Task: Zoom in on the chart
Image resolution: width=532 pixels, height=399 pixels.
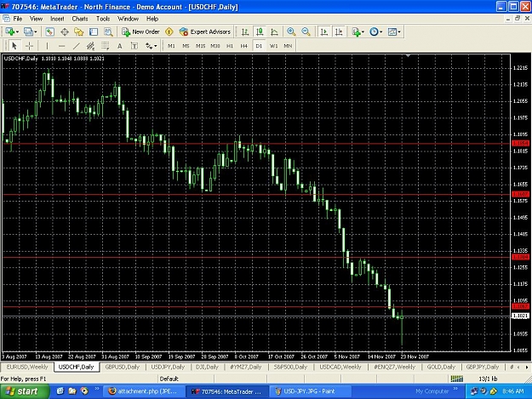Action: tap(291, 31)
